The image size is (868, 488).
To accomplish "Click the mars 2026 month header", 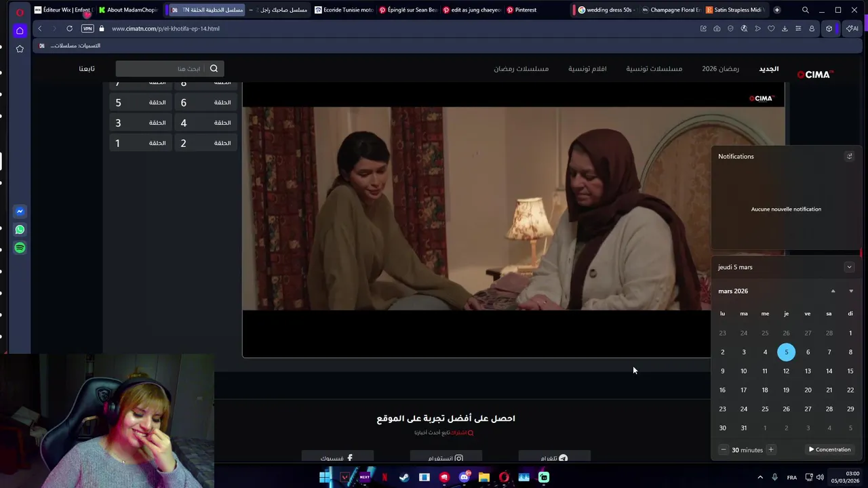I will (x=733, y=291).
